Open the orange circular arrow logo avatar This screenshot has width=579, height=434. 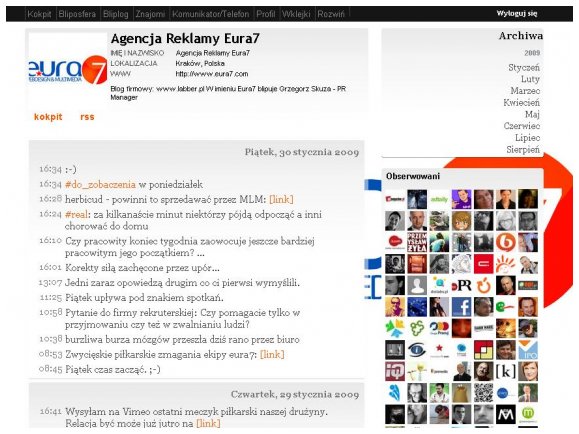click(x=483, y=286)
